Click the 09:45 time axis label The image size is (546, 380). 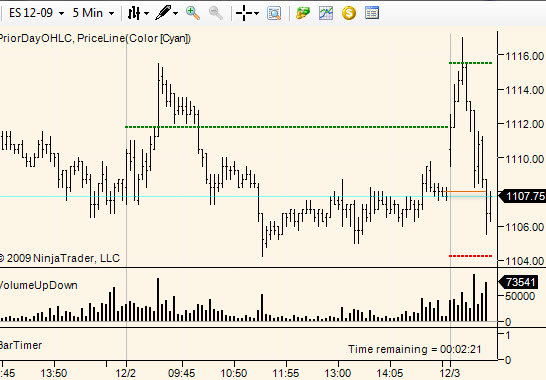[181, 373]
